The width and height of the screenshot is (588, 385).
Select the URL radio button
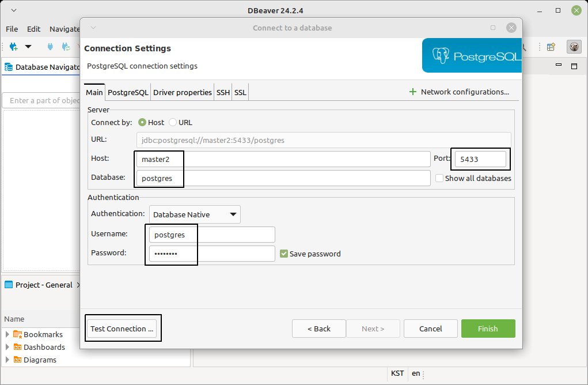[x=173, y=122]
